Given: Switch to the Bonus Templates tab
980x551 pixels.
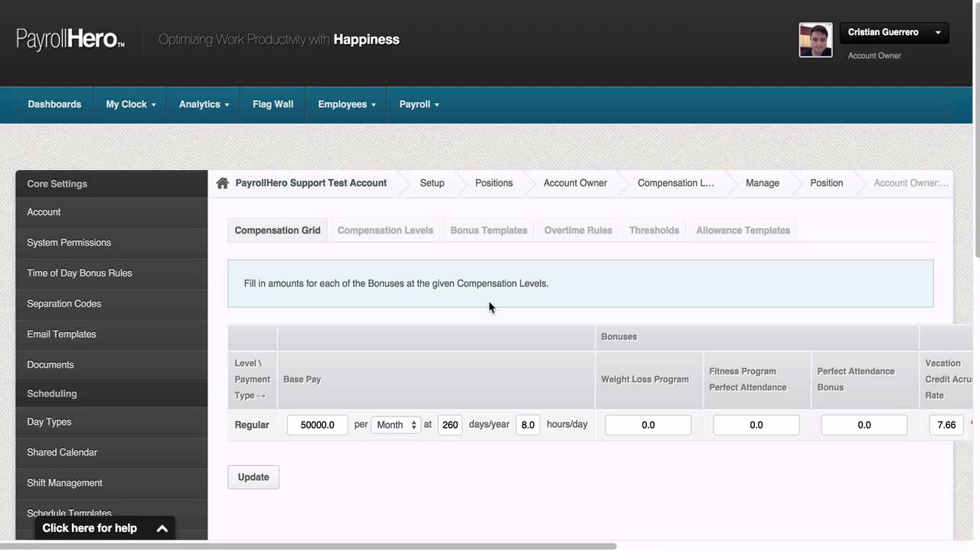Looking at the screenshot, I should pyautogui.click(x=488, y=230).
